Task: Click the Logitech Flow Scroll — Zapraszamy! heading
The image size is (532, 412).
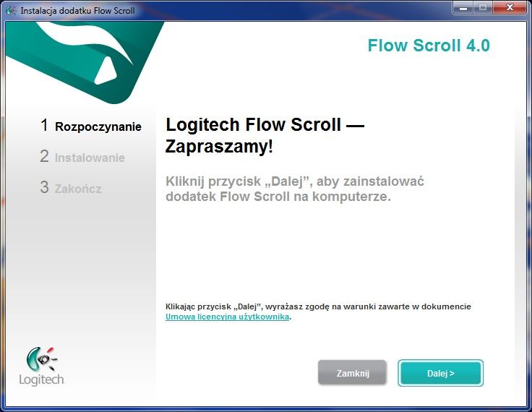Action: [x=265, y=135]
